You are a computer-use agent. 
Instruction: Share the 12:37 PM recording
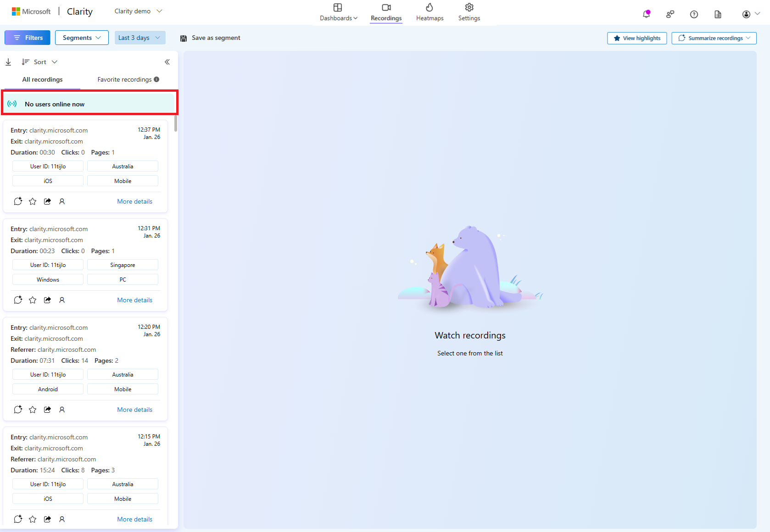coord(47,201)
